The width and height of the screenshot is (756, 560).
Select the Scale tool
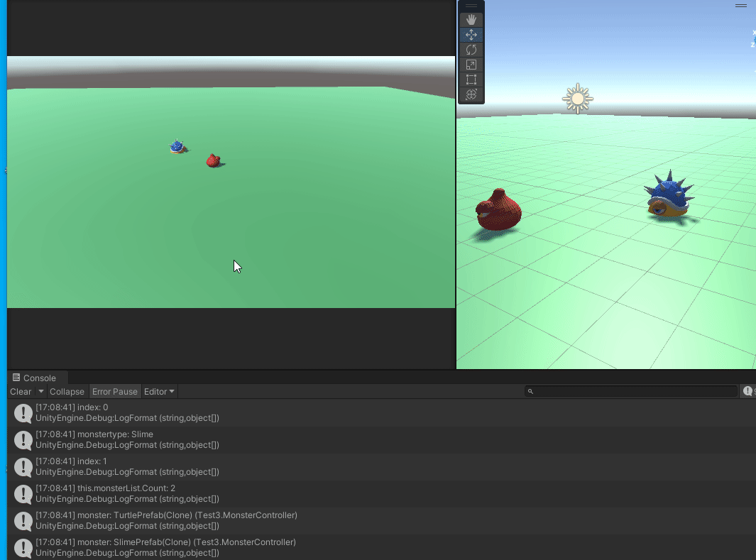471,65
